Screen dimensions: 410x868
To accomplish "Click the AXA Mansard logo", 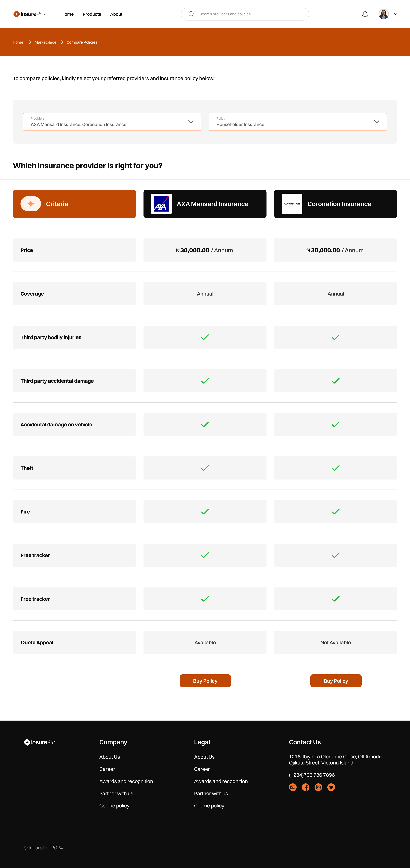I will [161, 204].
